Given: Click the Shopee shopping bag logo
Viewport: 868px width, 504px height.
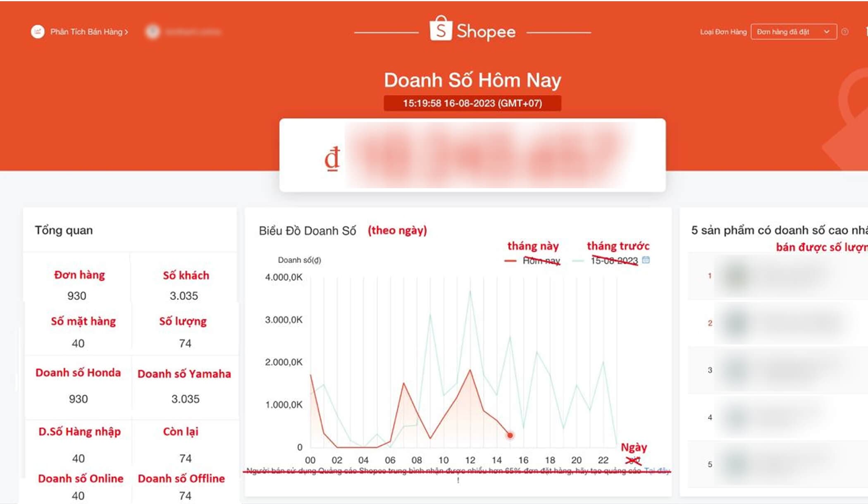Looking at the screenshot, I should coord(441,29).
